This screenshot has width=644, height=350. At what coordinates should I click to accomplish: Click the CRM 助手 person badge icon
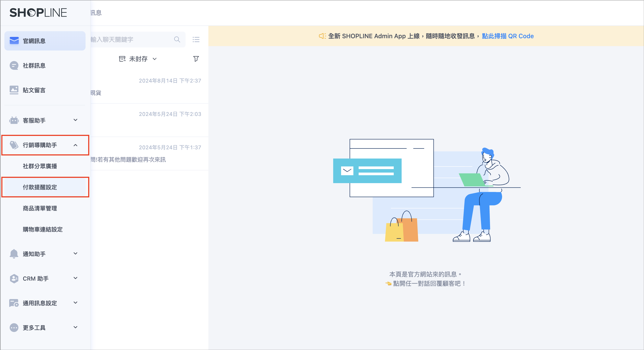[x=14, y=278]
